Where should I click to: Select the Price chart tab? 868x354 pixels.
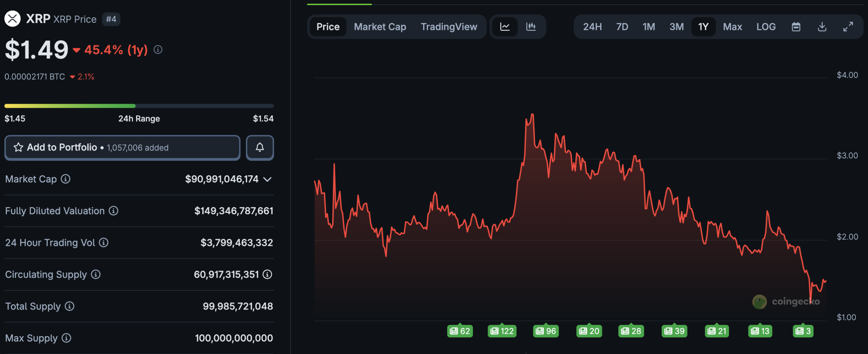coord(328,27)
